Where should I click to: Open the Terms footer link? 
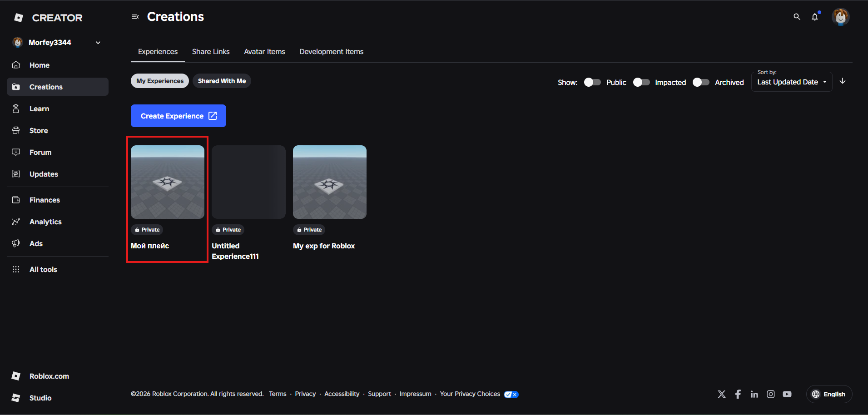(x=278, y=394)
